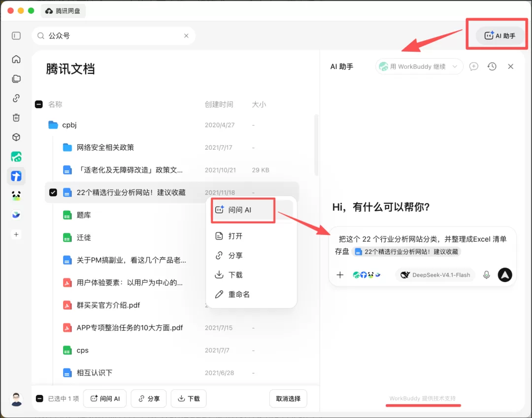Viewport: 532px width, 418px height.
Task: Add attachment with plus in AI input
Action: pos(340,275)
